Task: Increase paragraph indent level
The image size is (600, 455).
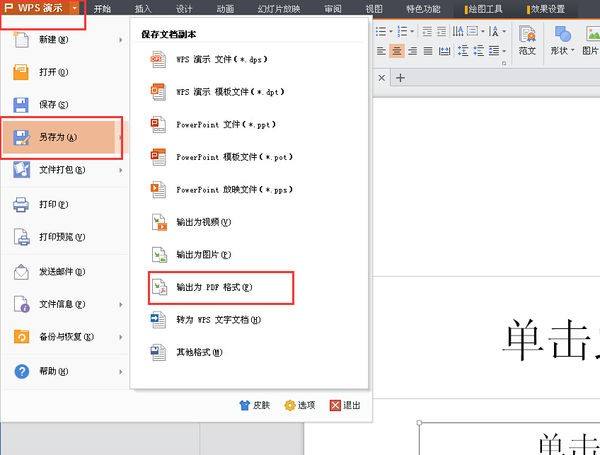Action: pos(442,31)
